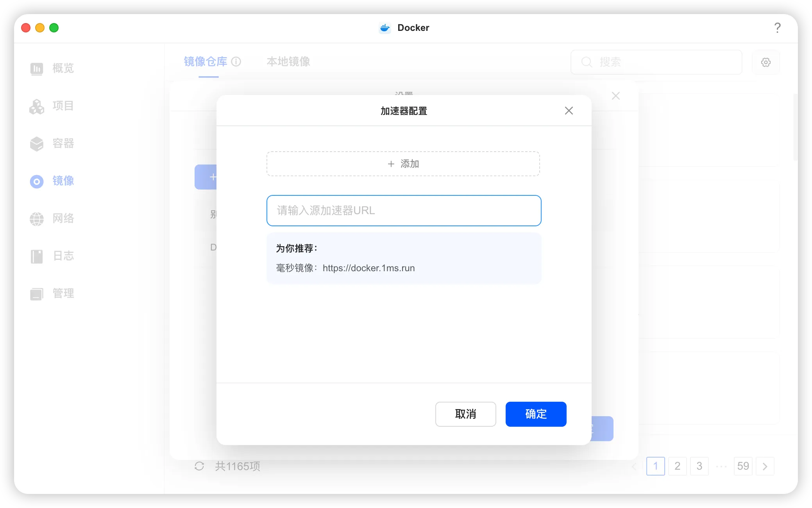Image resolution: width=812 pixels, height=508 pixels.
Task: Click the help question mark icon
Action: coord(777,28)
